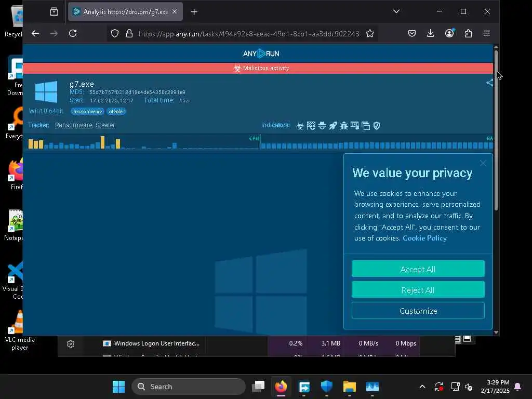Image resolution: width=532 pixels, height=399 pixels.
Task: Click the Windows logo OS icon
Action: pos(46,91)
